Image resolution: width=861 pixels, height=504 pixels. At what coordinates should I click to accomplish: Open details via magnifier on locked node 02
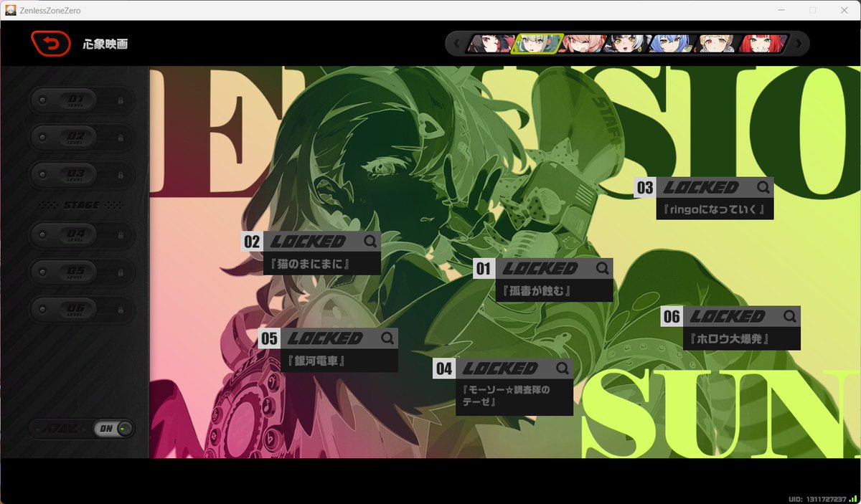tap(370, 242)
